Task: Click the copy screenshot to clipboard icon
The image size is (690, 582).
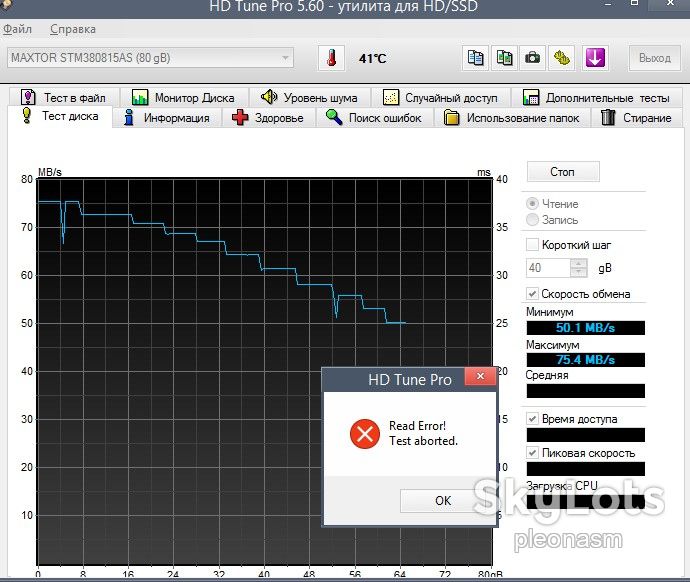Action: tap(504, 58)
